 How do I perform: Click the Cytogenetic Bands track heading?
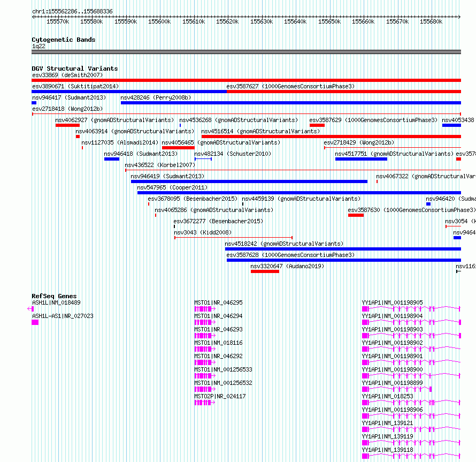[64, 40]
